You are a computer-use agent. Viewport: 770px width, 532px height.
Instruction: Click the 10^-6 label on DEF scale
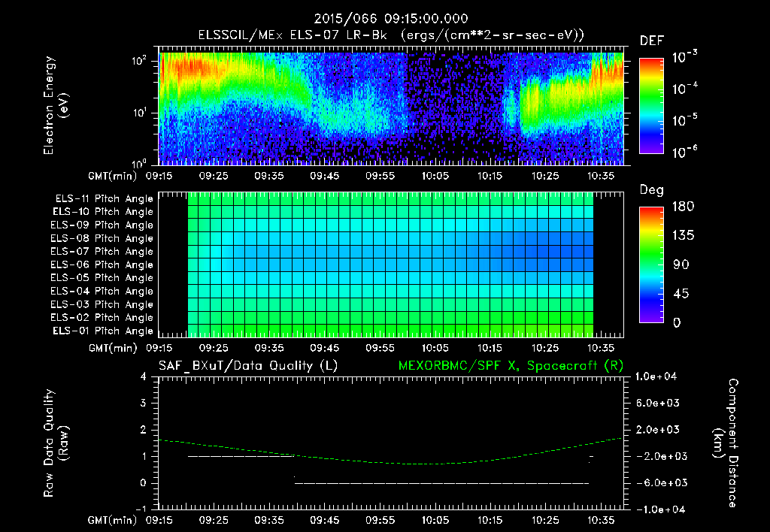684,152
